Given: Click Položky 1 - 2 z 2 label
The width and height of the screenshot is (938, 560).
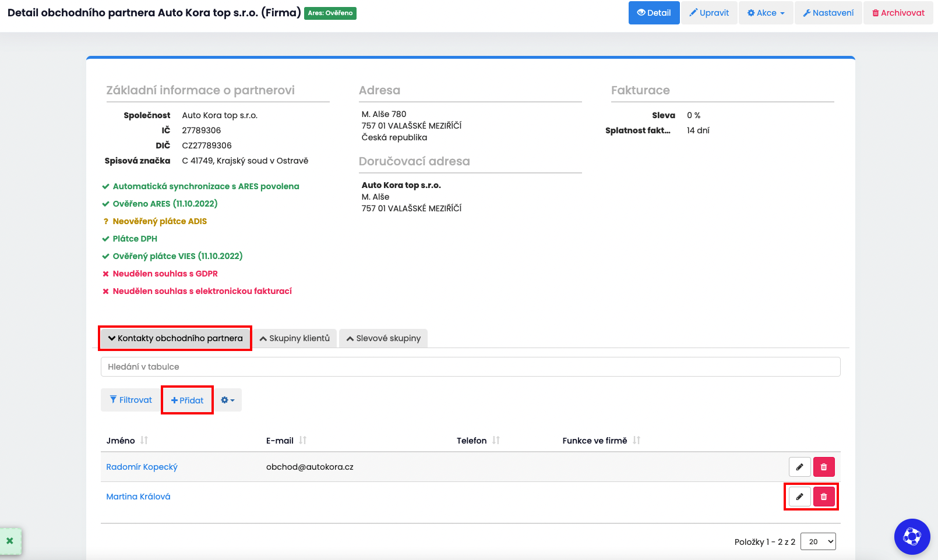Looking at the screenshot, I should 764,542.
